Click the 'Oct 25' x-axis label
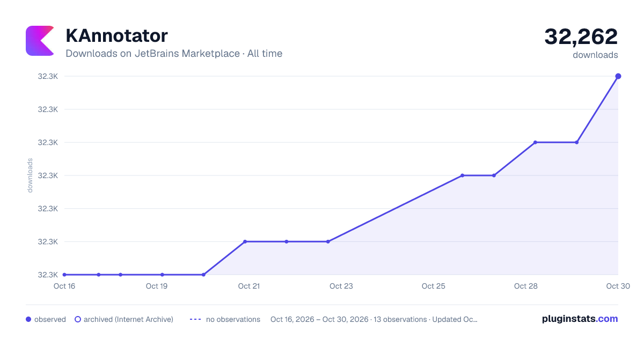This screenshot has width=644, height=338. (x=434, y=286)
